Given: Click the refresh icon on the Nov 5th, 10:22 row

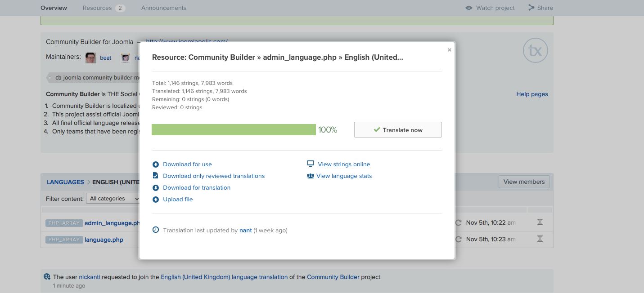Looking at the screenshot, I should pos(458,223).
